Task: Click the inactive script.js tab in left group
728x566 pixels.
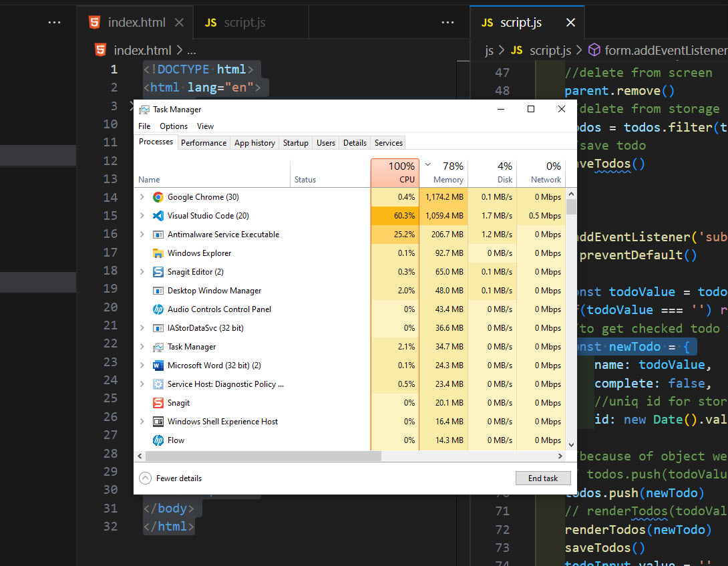Action: [x=250, y=22]
